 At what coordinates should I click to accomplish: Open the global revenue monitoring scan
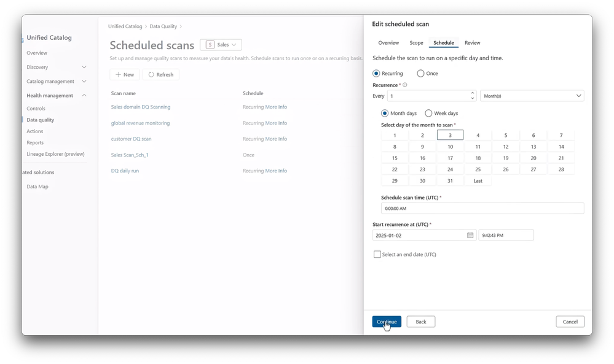point(140,123)
